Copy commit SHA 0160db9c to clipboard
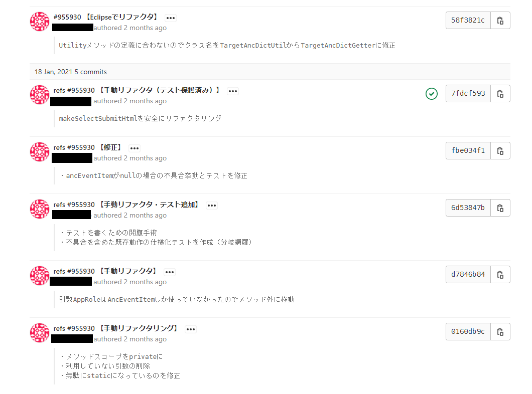Viewport: 532px width, 394px height. [x=500, y=332]
